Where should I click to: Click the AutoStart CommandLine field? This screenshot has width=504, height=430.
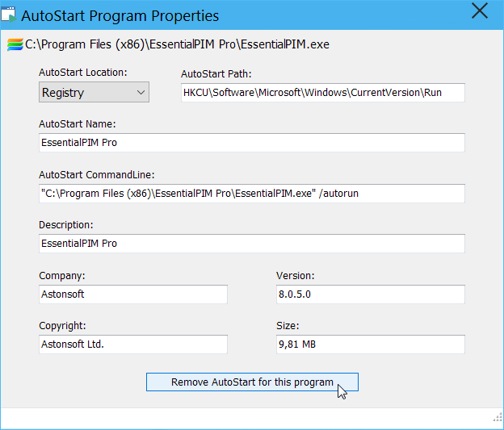tap(252, 194)
